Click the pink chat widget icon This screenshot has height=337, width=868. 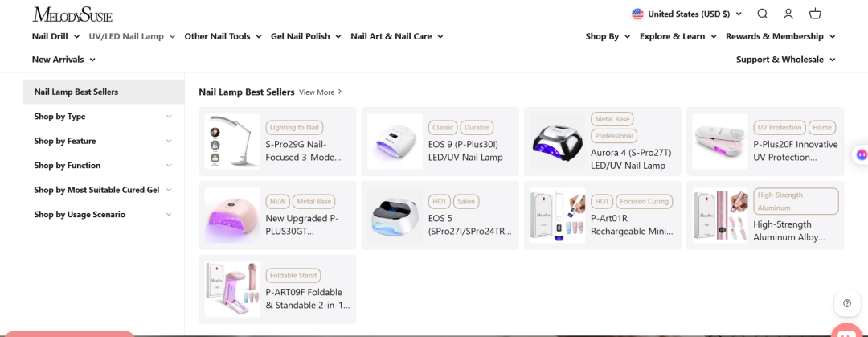coord(850,331)
